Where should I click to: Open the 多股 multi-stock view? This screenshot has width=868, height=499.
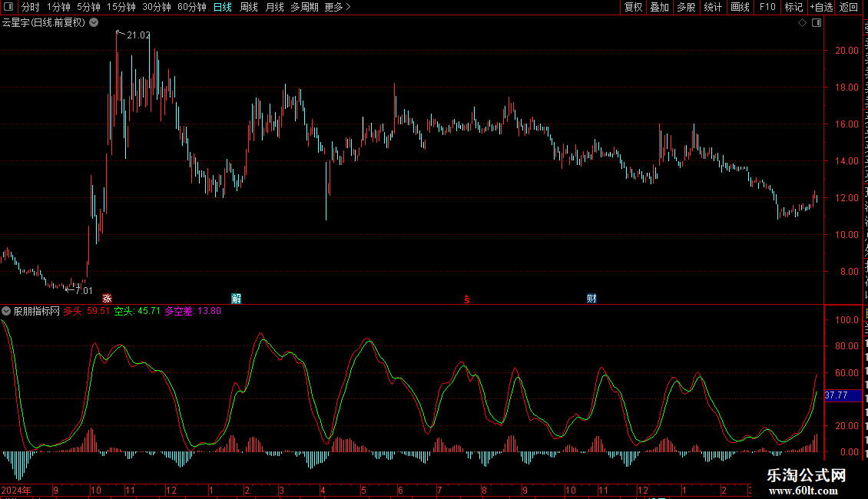coord(686,7)
